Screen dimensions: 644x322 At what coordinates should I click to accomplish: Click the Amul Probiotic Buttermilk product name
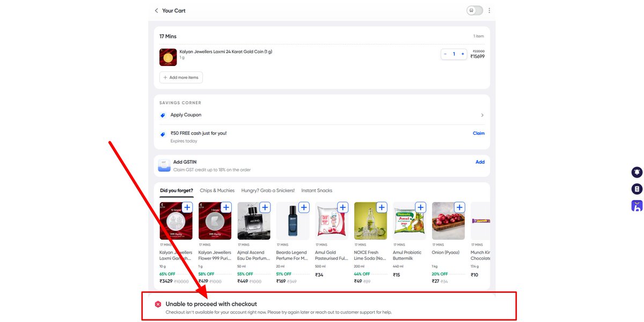[x=407, y=255]
